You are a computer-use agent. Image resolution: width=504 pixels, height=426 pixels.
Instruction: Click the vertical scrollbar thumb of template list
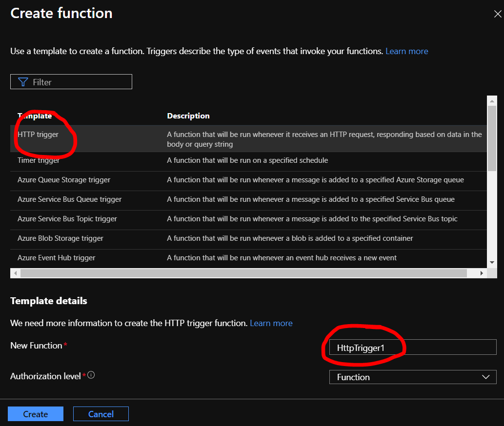[x=492, y=139]
